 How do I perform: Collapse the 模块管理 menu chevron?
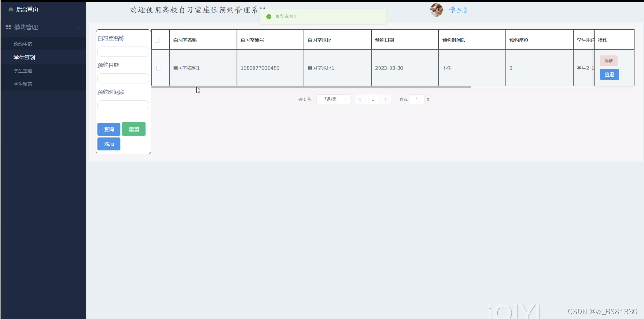[x=77, y=28]
